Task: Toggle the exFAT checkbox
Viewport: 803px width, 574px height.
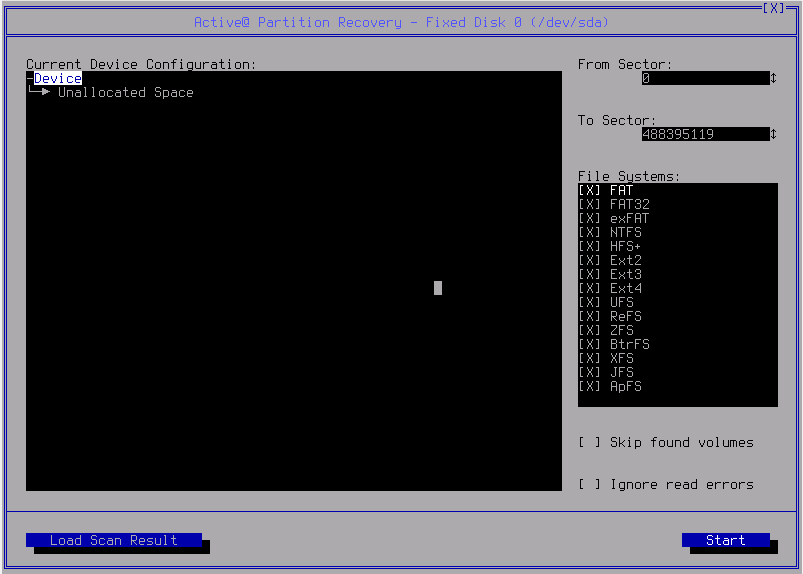Action: (589, 218)
